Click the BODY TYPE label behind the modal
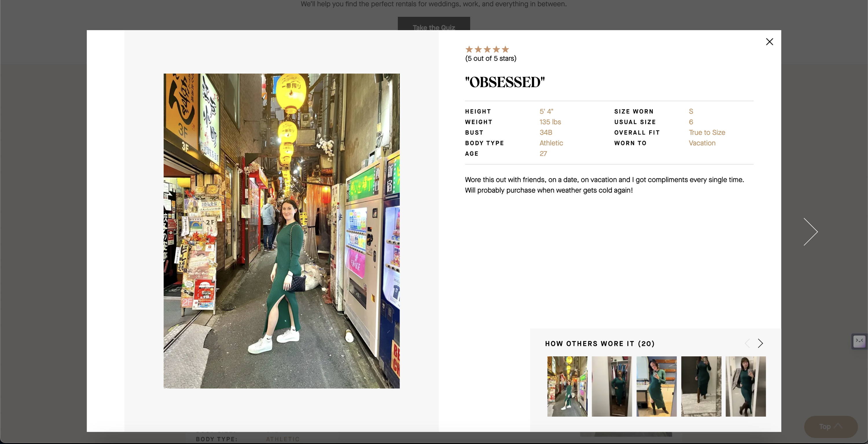 coord(217,439)
